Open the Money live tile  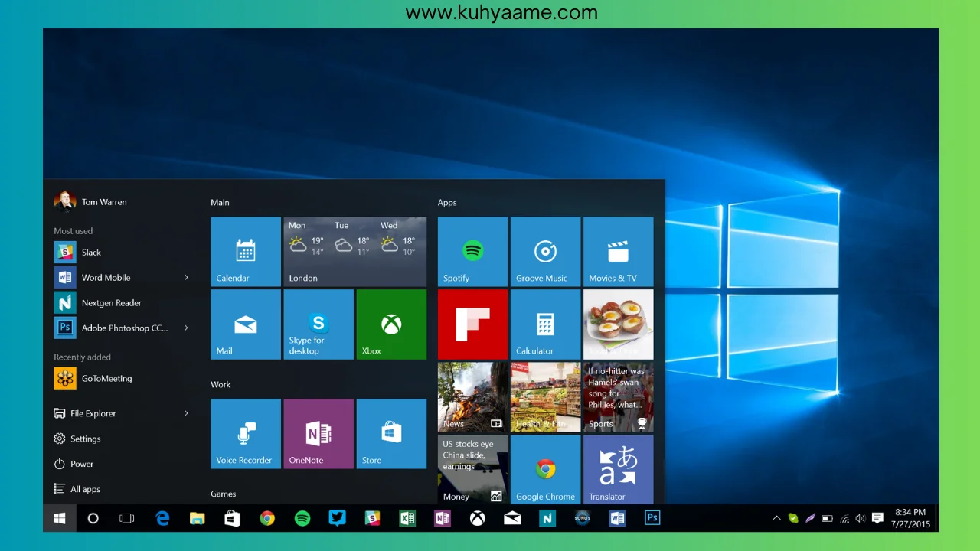point(472,469)
